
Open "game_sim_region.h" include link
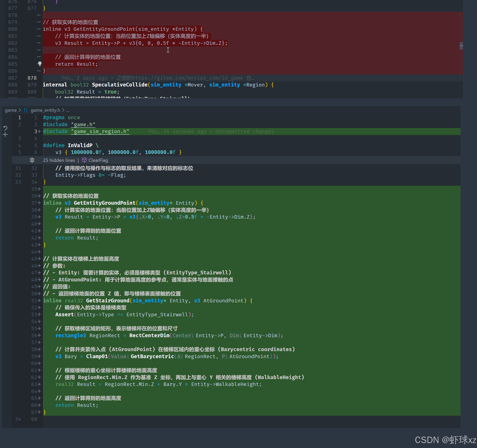click(100, 132)
